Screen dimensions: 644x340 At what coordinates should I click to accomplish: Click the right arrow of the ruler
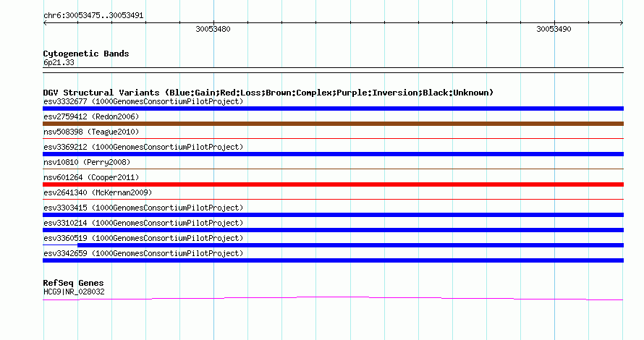click(x=622, y=23)
